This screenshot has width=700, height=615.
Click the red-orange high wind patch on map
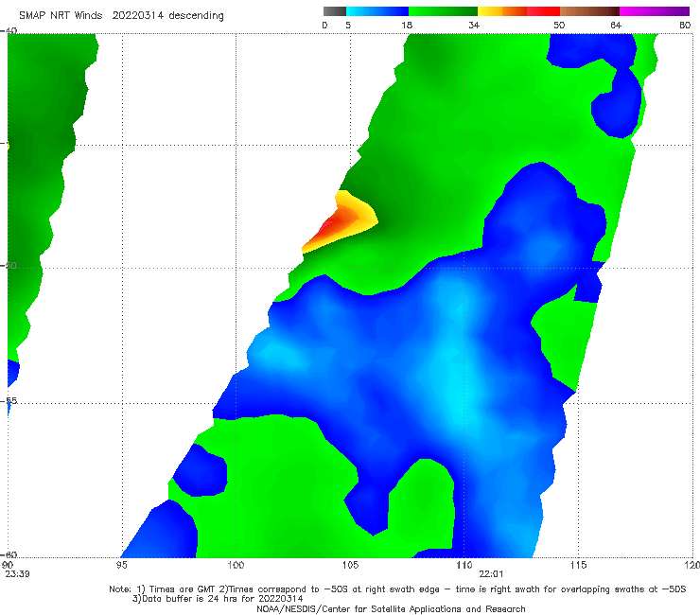[x=341, y=223]
